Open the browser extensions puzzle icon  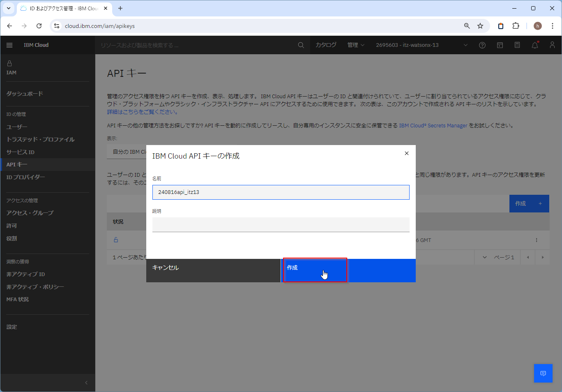516,26
